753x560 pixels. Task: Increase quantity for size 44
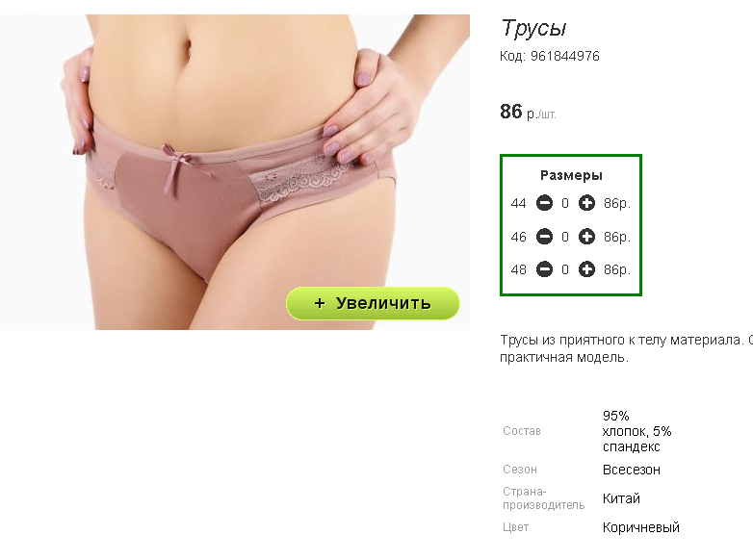(x=586, y=203)
